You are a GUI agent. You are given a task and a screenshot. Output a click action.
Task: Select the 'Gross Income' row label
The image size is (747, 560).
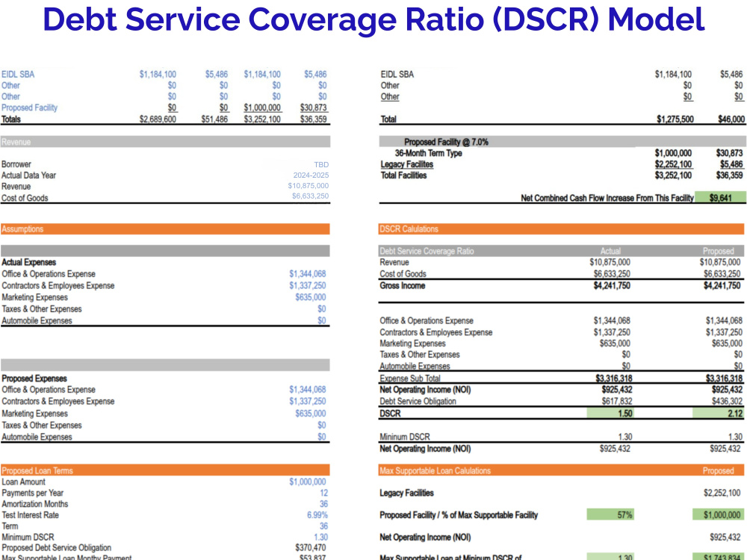402,286
